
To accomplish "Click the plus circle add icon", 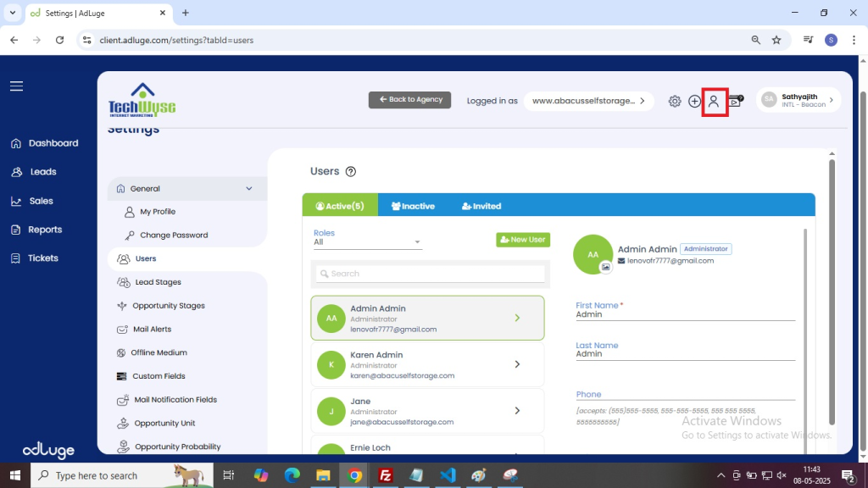I will (694, 101).
